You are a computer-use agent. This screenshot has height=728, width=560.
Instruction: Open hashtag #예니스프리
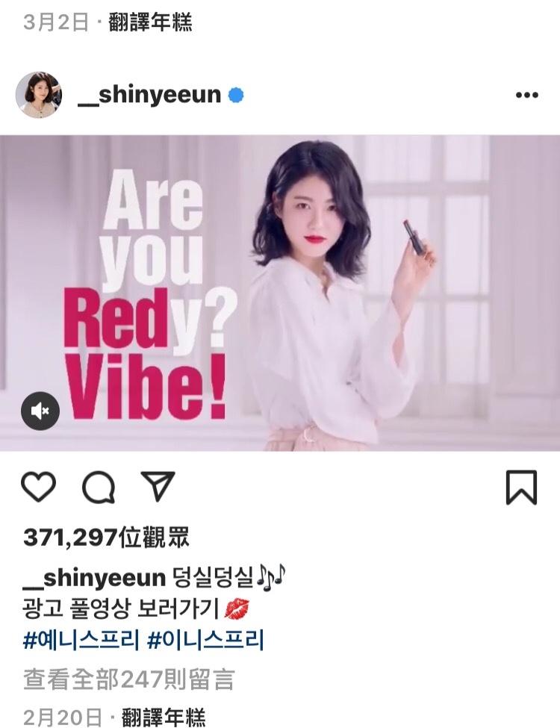pyautogui.click(x=81, y=640)
